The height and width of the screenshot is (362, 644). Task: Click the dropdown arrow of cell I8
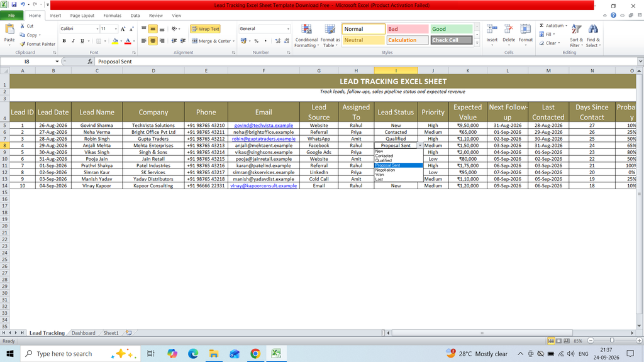click(x=419, y=145)
